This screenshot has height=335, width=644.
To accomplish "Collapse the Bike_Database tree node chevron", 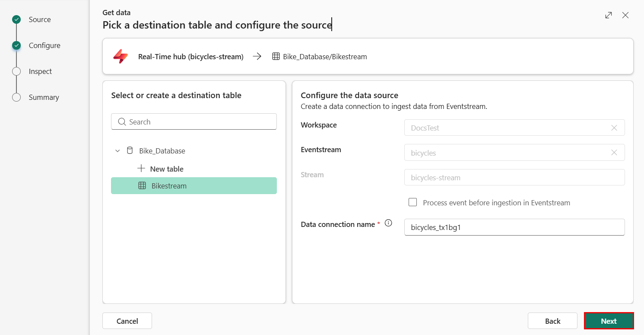I will tap(117, 151).
